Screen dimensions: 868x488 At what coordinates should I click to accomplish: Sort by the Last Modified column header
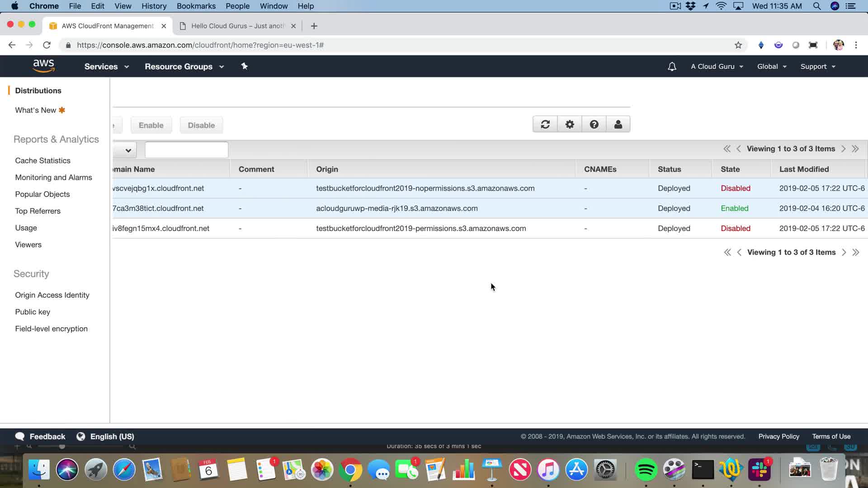coord(804,169)
